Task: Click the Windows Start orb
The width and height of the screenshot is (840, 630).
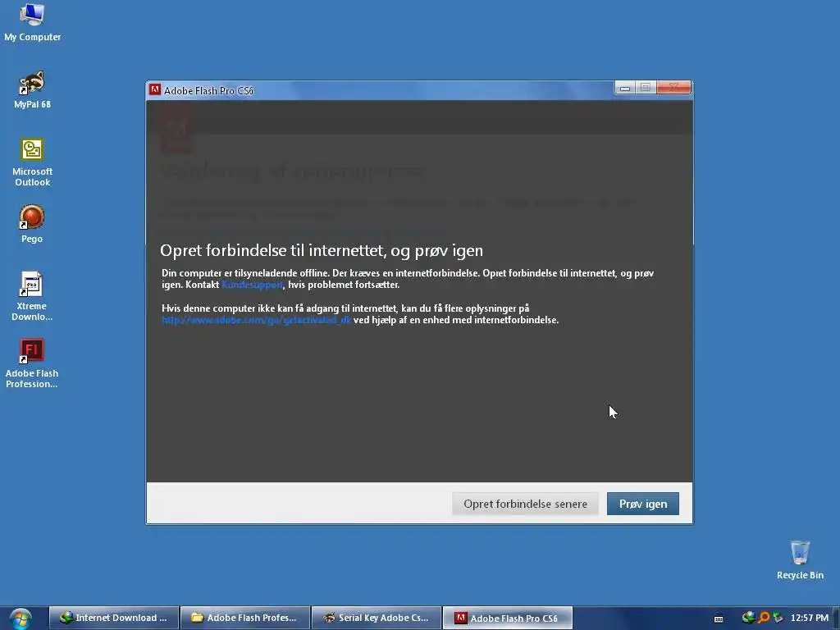Action: (21, 619)
